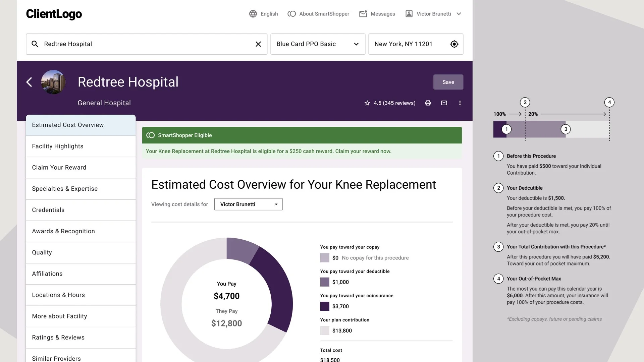Viewport: 644px width, 362px height.
Task: Open the language globe icon
Action: pos(253,14)
